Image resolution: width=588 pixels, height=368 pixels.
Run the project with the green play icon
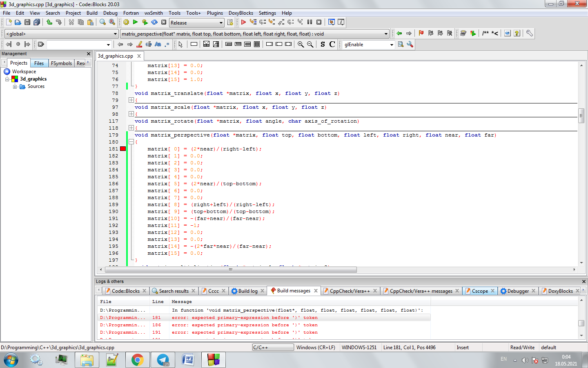tap(135, 22)
